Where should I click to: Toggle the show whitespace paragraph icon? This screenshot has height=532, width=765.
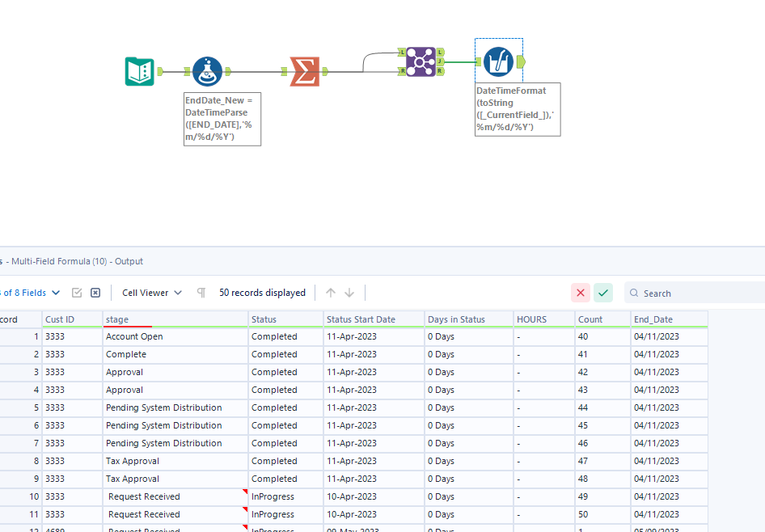[201, 293]
